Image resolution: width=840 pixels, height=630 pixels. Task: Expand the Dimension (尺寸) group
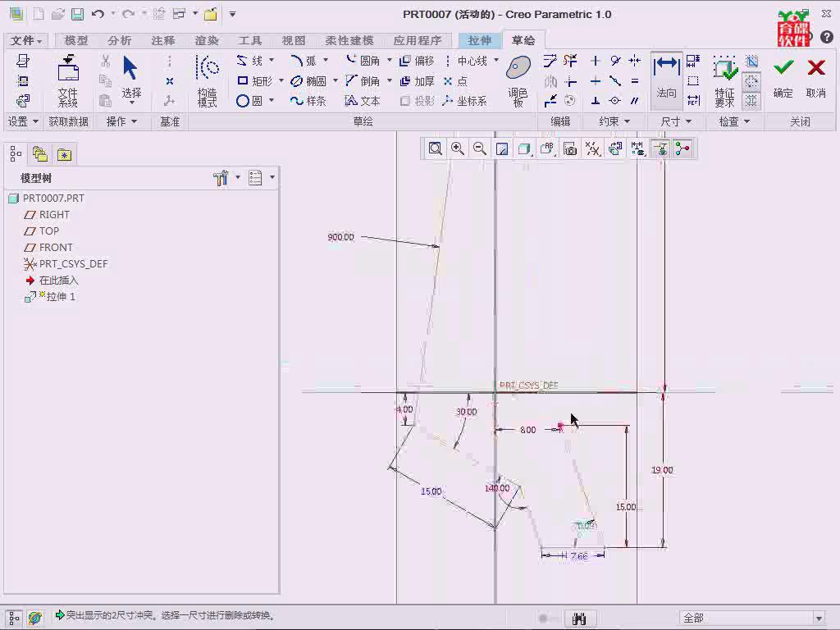[676, 121]
